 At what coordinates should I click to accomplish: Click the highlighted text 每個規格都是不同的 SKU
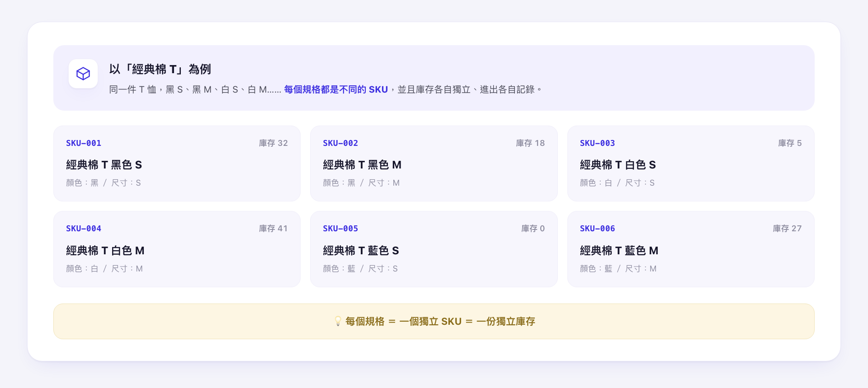[x=336, y=89]
